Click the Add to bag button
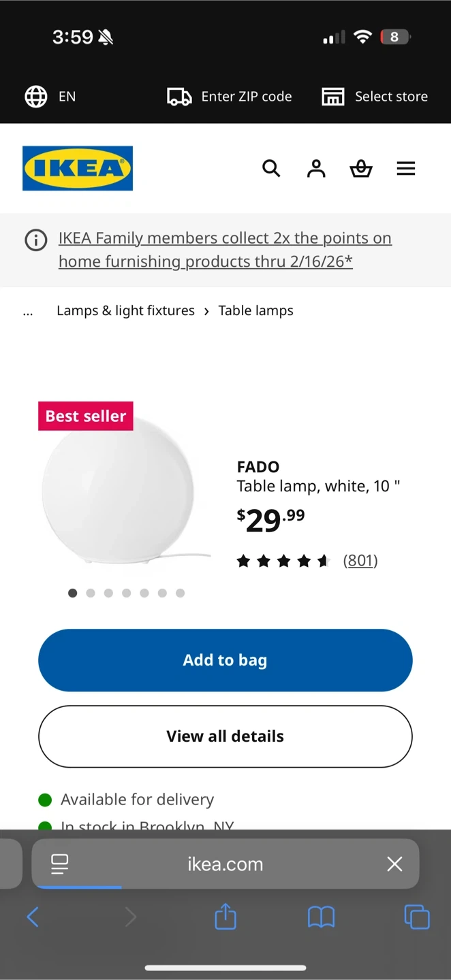Image resolution: width=451 pixels, height=980 pixels. click(226, 660)
